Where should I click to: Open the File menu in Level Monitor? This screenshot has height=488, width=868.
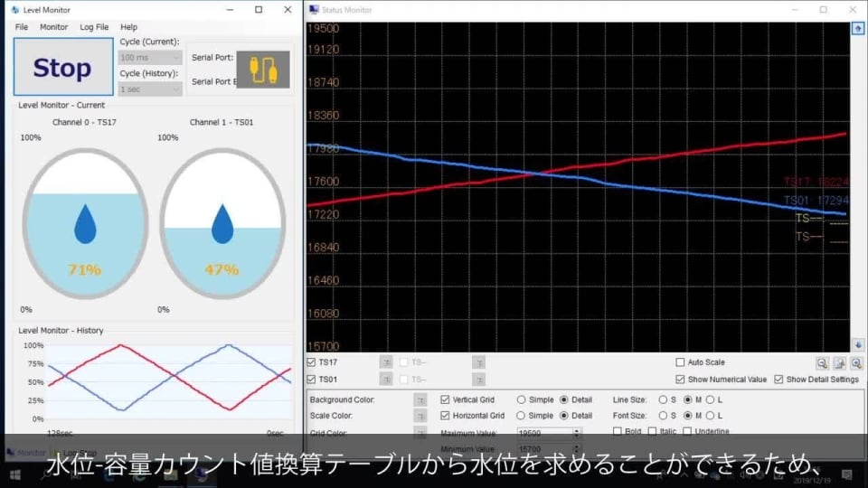(x=22, y=26)
